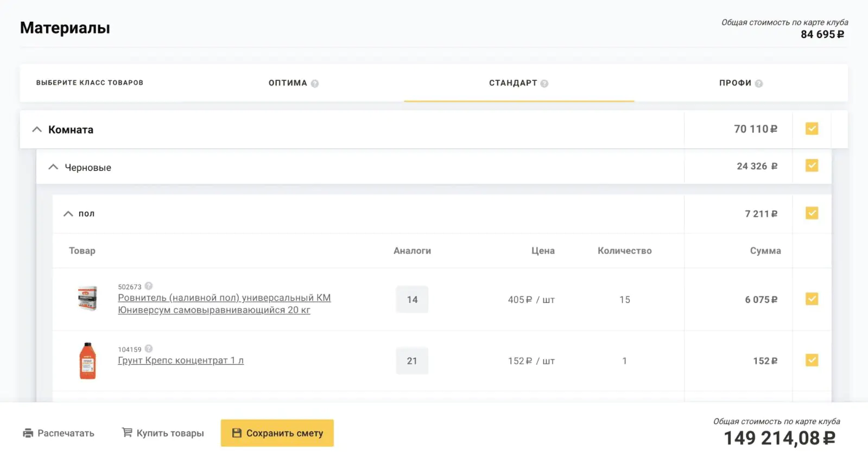
Task: Open the Ровнитель универсальный КМ product link
Action: click(224, 304)
